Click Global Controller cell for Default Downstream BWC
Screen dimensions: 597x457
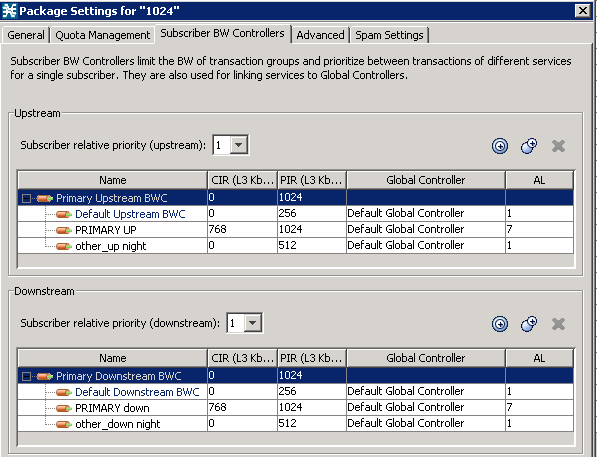pyautogui.click(x=426, y=391)
